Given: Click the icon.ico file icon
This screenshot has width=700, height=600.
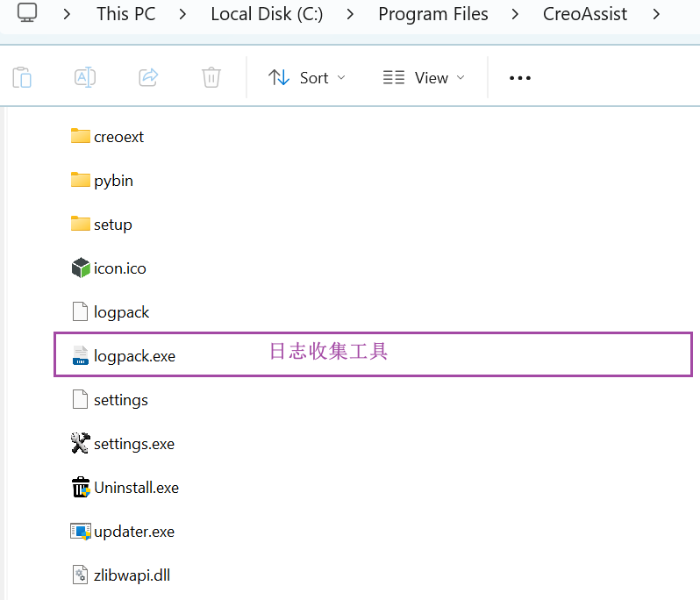Looking at the screenshot, I should tap(81, 268).
